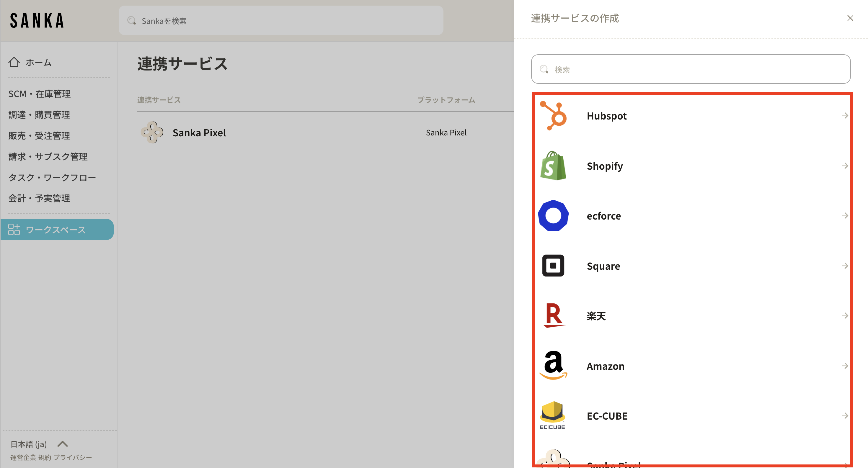Viewport: 868px width, 468px height.
Task: Open the Hubspot arrow on the right
Action: (x=845, y=116)
